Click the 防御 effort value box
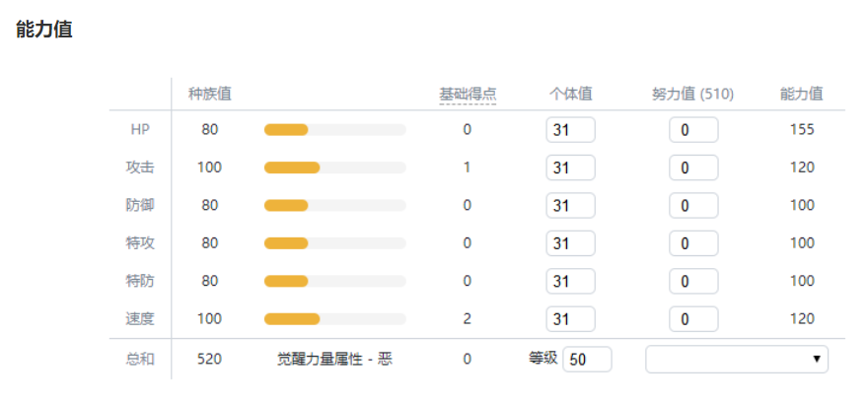The height and width of the screenshot is (403, 868). coord(693,206)
